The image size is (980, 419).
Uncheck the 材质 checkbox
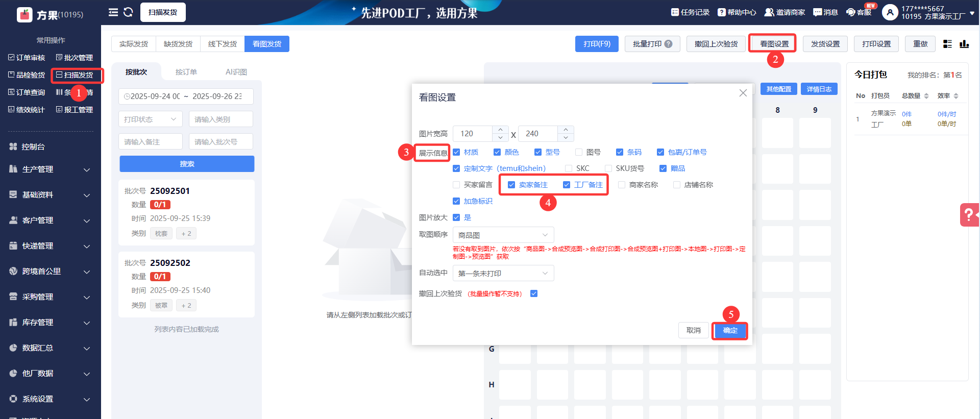coord(456,152)
